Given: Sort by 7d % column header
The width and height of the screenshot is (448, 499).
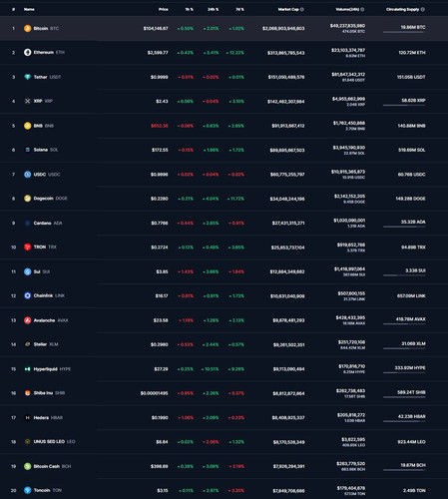Looking at the screenshot, I should (239, 9).
